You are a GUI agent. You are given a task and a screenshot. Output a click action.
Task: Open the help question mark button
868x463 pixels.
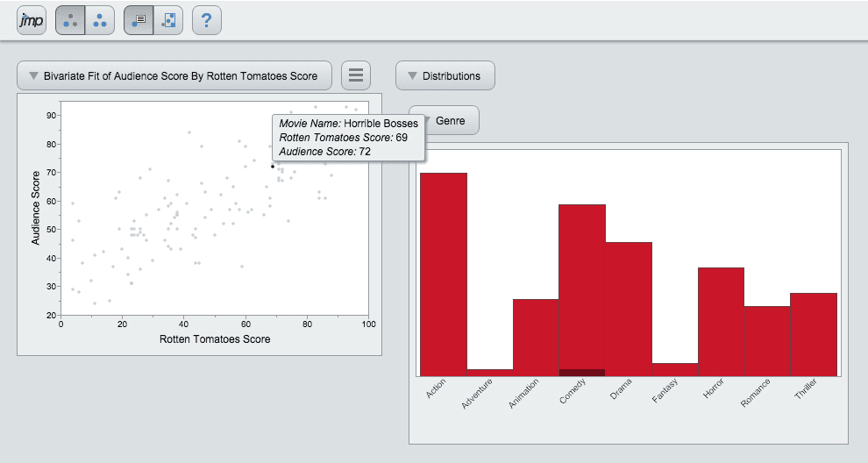click(207, 20)
